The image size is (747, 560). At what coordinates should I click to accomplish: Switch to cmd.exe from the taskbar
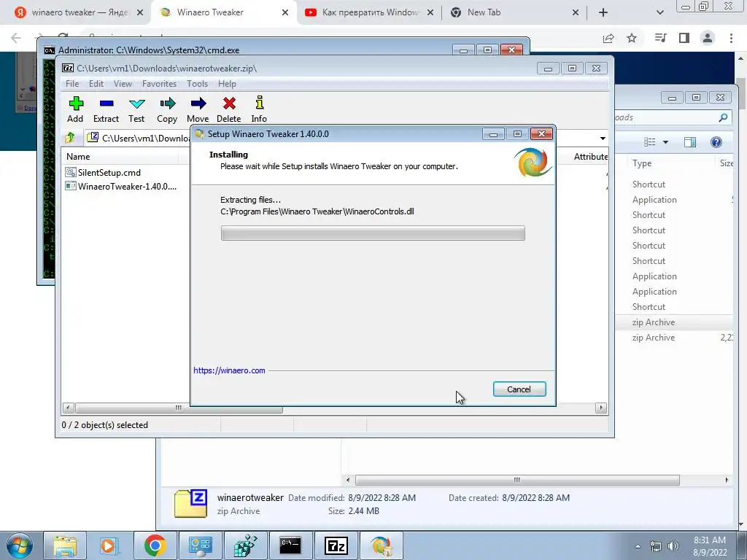point(290,545)
